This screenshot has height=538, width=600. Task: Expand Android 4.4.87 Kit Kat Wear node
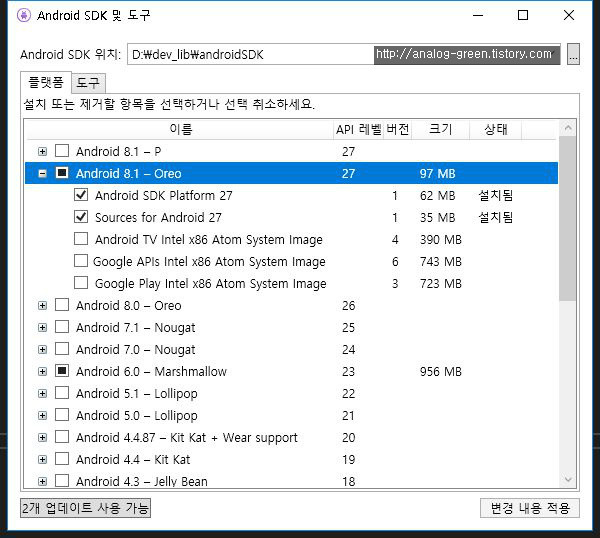pyautogui.click(x=42, y=438)
